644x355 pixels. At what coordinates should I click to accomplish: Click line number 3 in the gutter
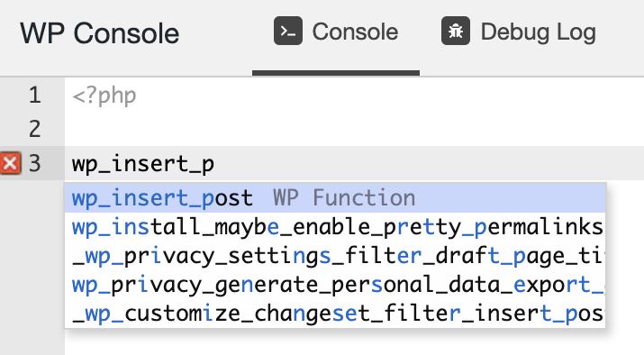click(x=35, y=163)
